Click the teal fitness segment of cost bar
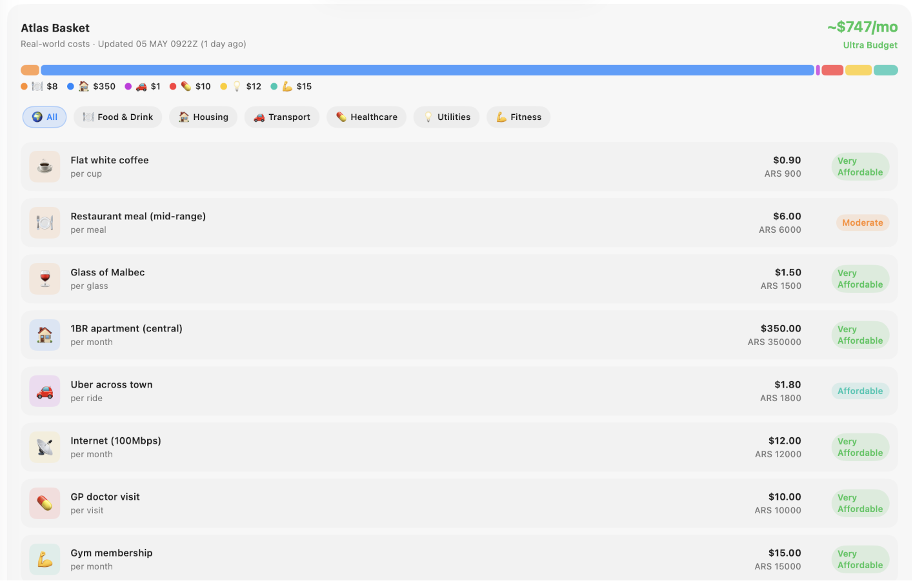 click(886, 70)
